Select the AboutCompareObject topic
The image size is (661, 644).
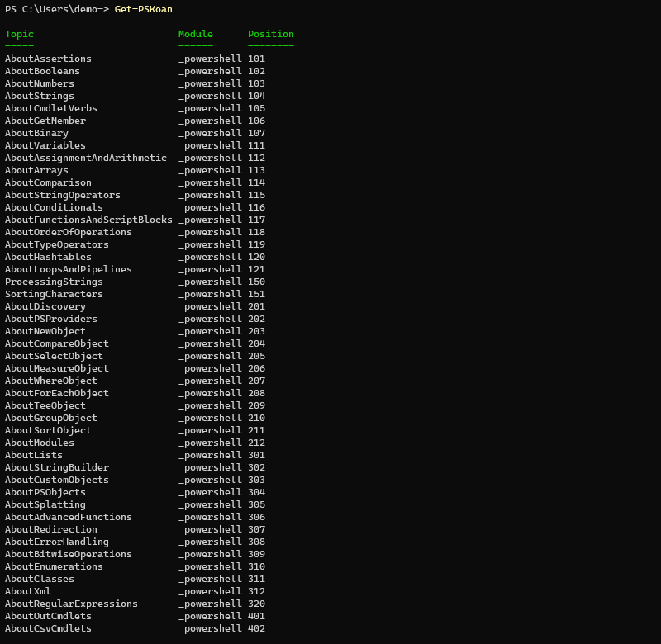point(57,343)
